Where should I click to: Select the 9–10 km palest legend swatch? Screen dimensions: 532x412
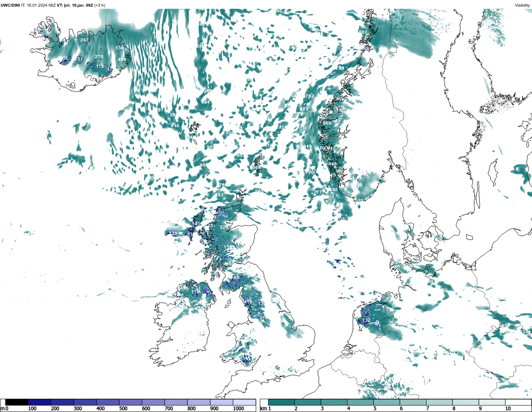[492, 402]
